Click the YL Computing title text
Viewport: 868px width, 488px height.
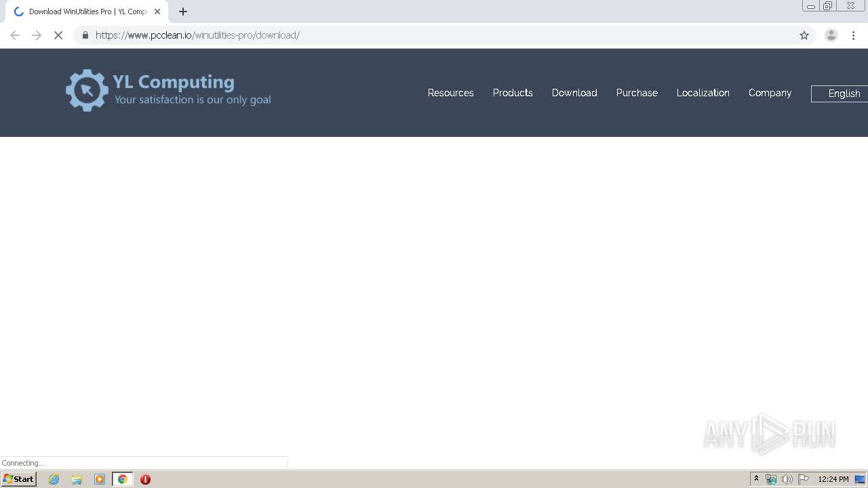tap(174, 82)
